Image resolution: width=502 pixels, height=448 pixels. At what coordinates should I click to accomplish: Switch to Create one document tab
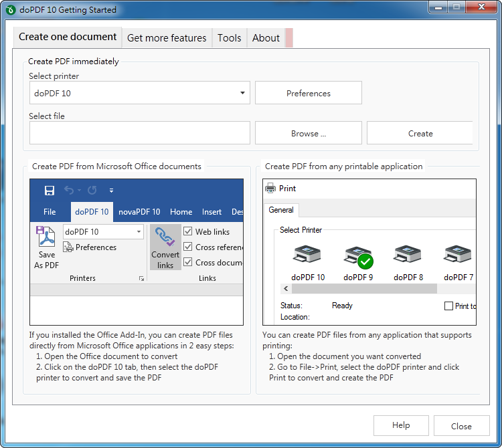click(68, 37)
